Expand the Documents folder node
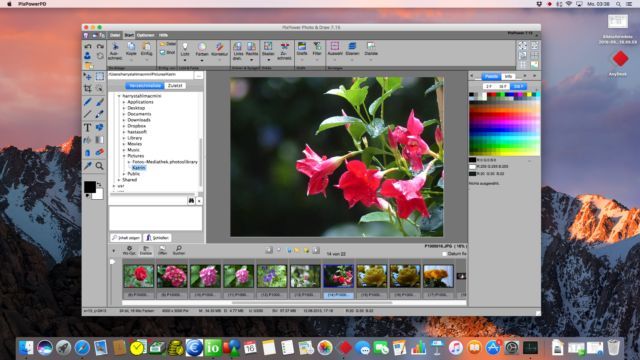The width and height of the screenshot is (640, 360). point(124,114)
